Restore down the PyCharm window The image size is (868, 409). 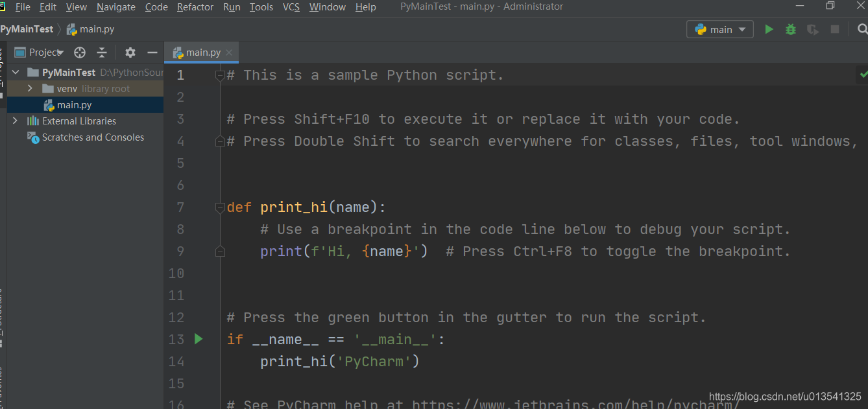tap(830, 6)
